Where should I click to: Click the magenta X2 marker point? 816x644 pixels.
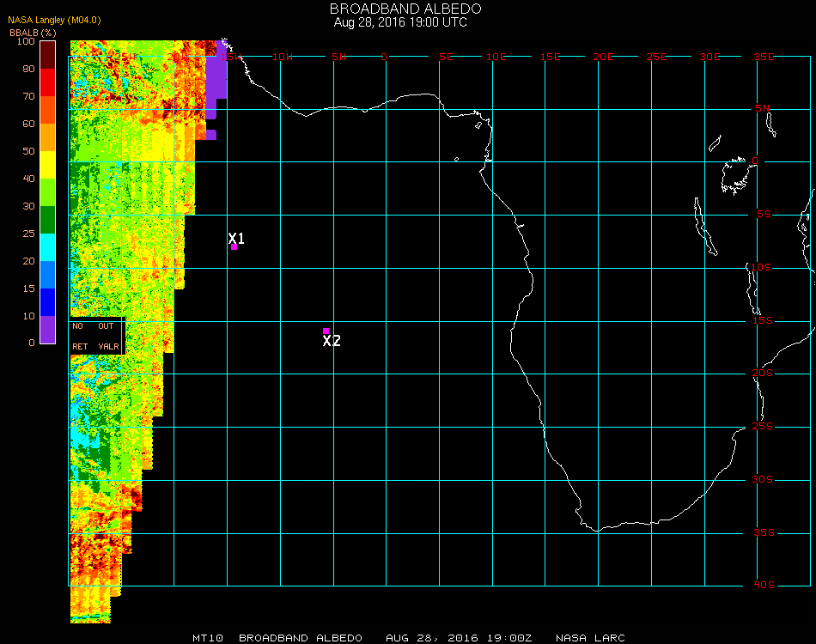[x=326, y=331]
